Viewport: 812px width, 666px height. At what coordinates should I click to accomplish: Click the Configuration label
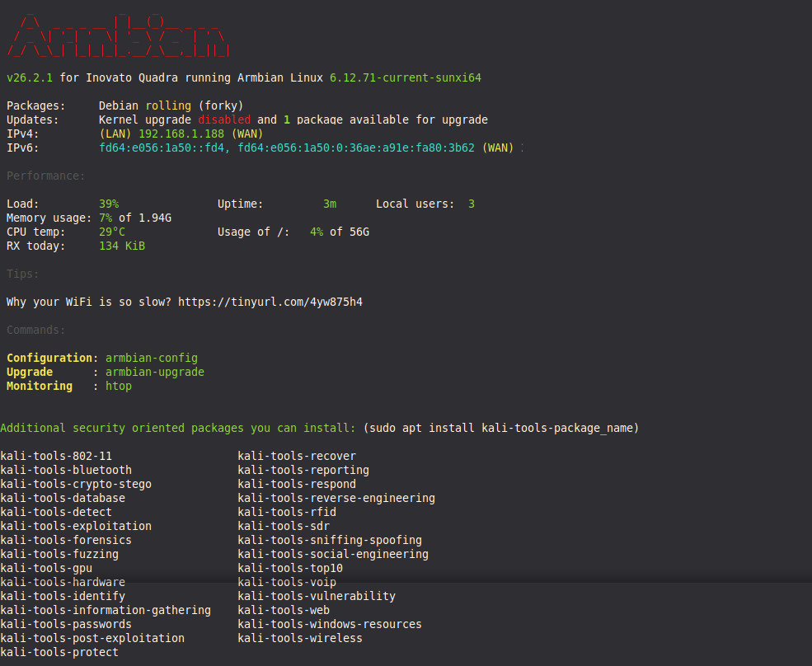point(49,358)
